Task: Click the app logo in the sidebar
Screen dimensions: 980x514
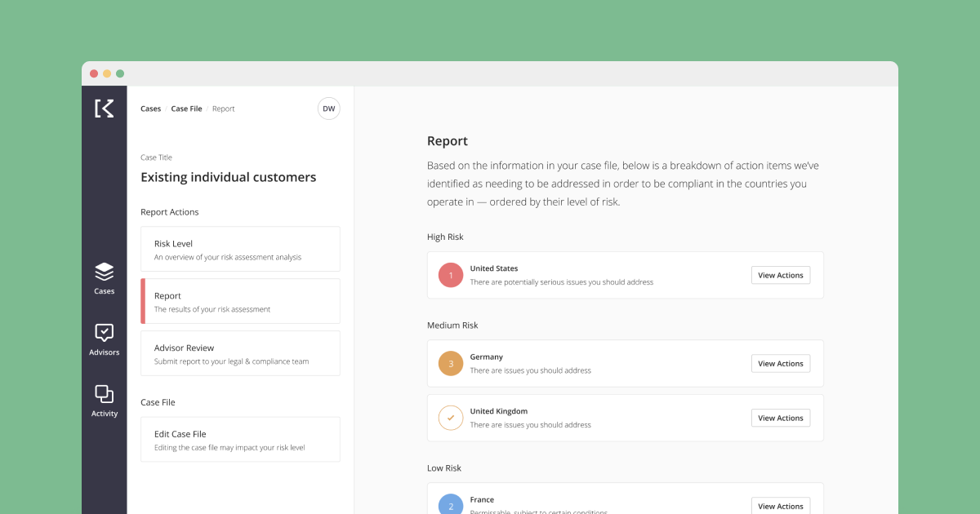Action: tap(104, 109)
